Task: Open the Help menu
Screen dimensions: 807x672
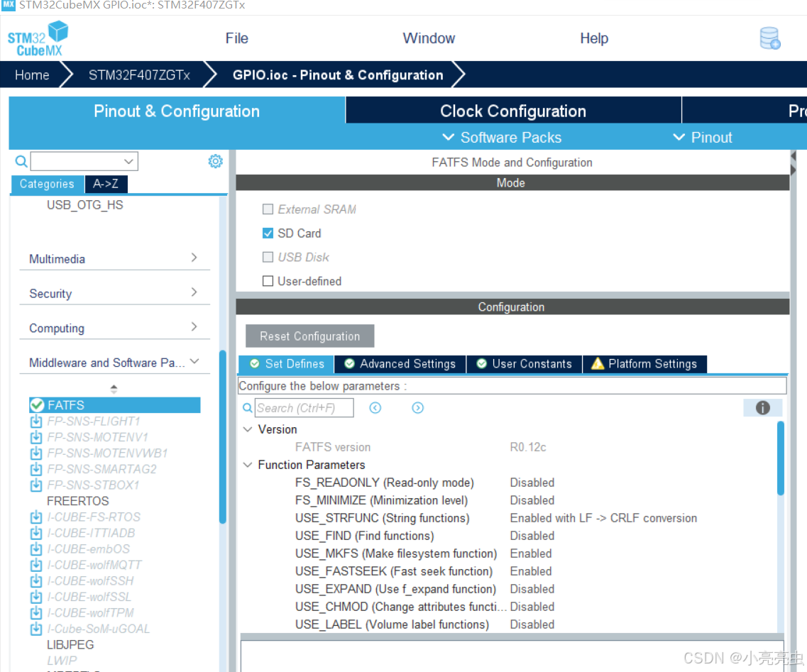Action: 594,38
